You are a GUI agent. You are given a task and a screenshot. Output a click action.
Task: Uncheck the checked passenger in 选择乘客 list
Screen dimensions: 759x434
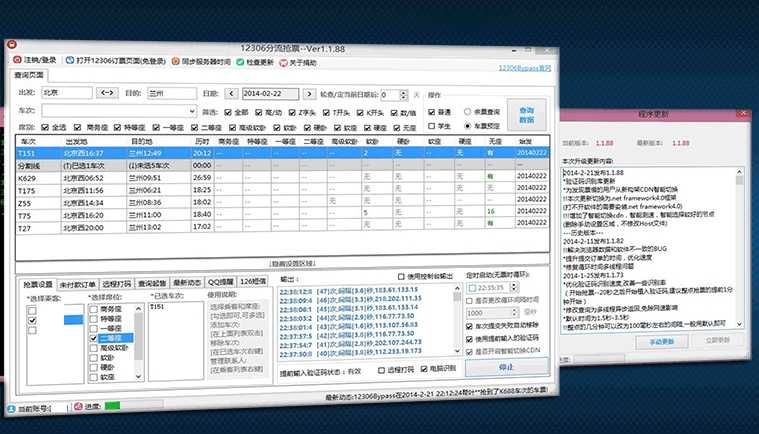coord(32,320)
